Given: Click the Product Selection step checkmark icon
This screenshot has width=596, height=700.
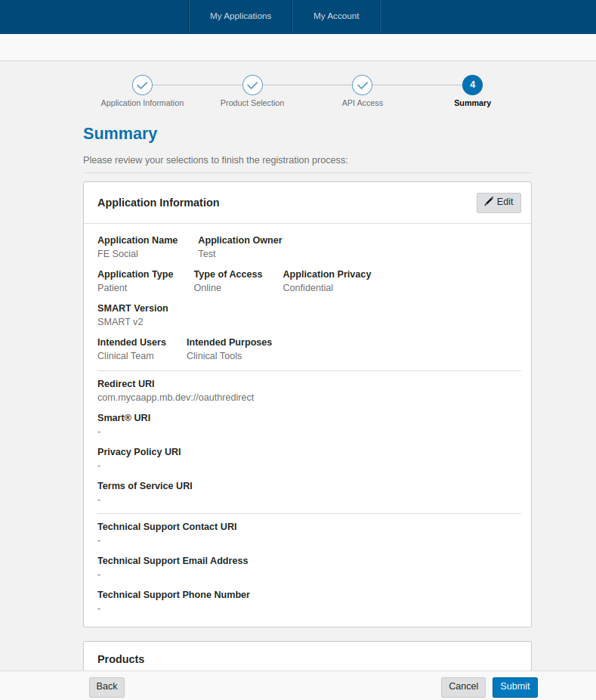Looking at the screenshot, I should coord(252,85).
